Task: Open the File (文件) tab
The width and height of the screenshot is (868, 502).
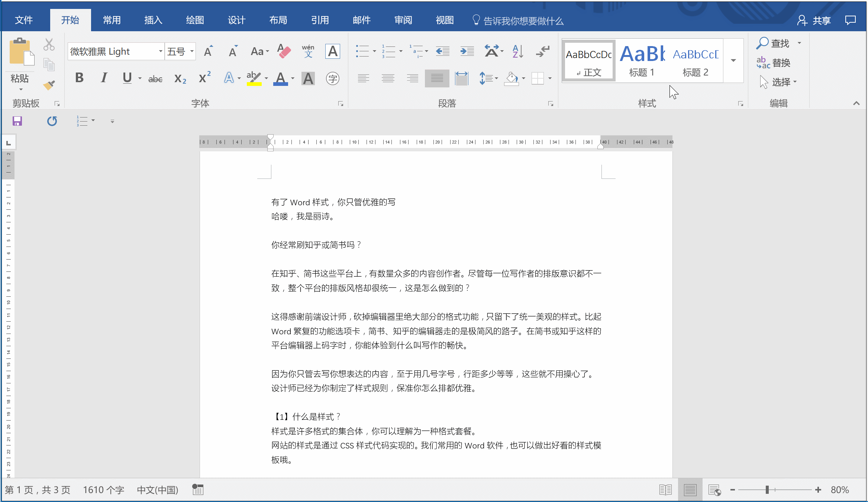Action: (x=24, y=20)
